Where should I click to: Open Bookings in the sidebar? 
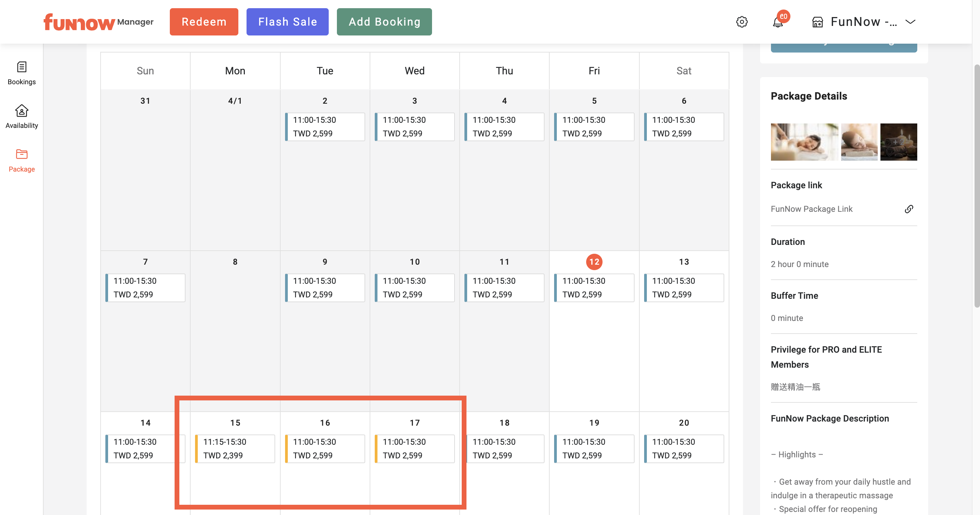22,73
